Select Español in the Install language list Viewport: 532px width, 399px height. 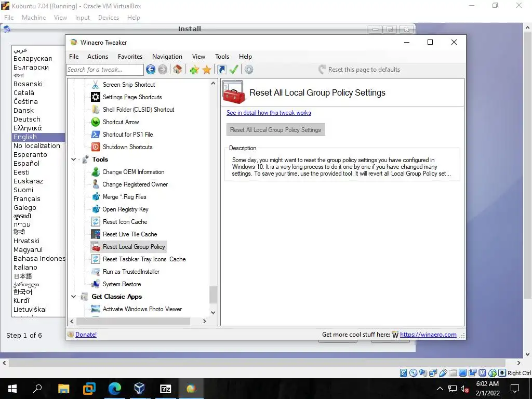pos(26,163)
